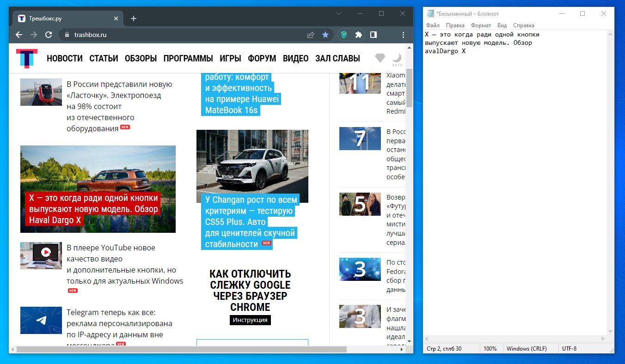Open the Вид menu in Notepad
Screen dimensions: 625x364
(x=502, y=25)
